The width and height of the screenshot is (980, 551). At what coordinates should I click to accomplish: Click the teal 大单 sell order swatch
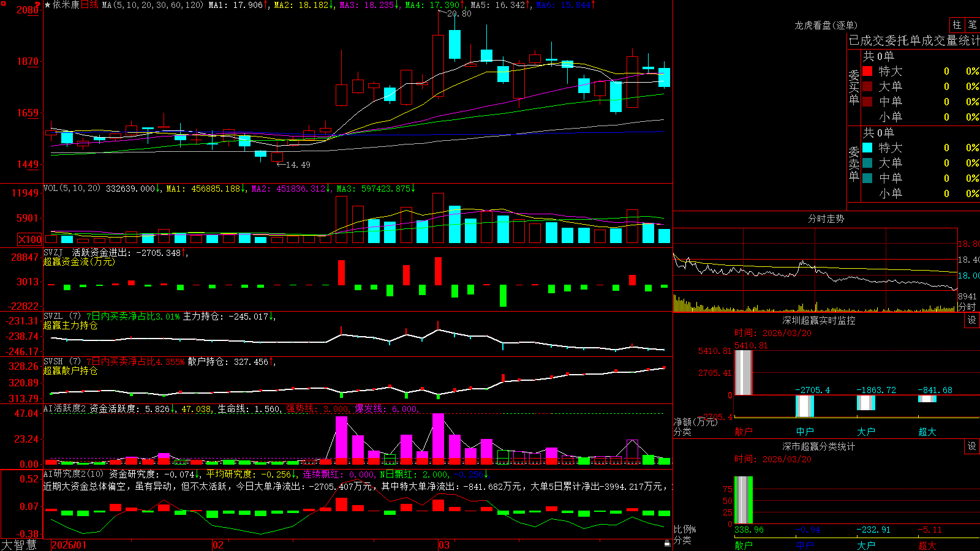(x=867, y=163)
